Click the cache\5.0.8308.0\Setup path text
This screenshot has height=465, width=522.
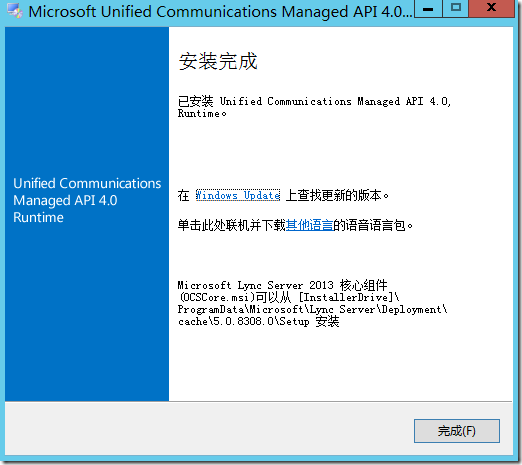(x=258, y=321)
